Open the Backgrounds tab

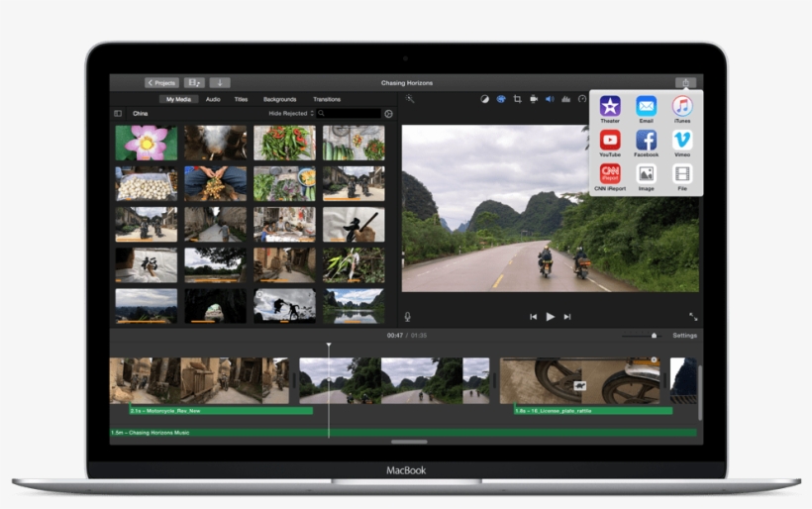tap(279, 99)
